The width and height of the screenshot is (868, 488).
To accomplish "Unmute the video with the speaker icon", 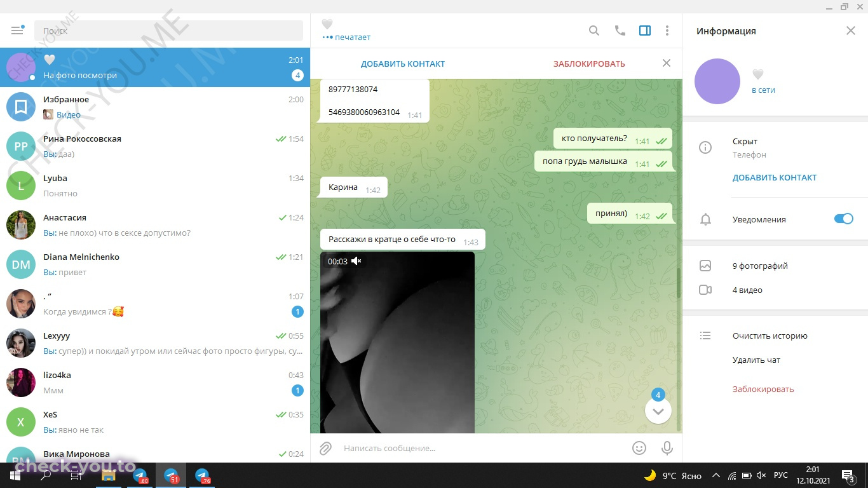I will [x=356, y=261].
